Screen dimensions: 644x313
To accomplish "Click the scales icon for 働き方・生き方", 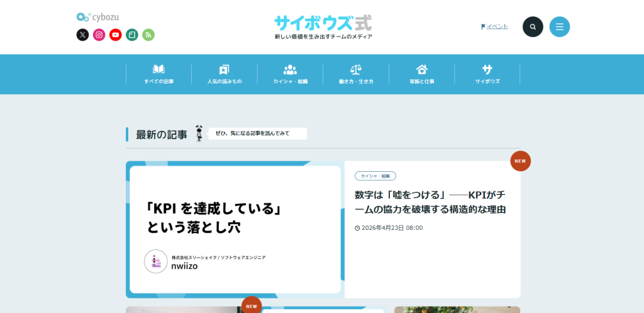I will tap(356, 69).
